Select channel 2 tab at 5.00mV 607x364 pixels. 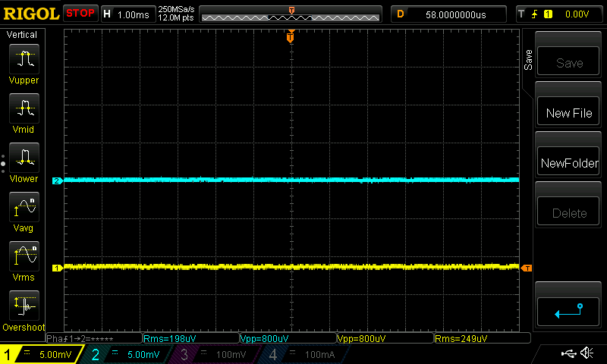(x=127, y=354)
